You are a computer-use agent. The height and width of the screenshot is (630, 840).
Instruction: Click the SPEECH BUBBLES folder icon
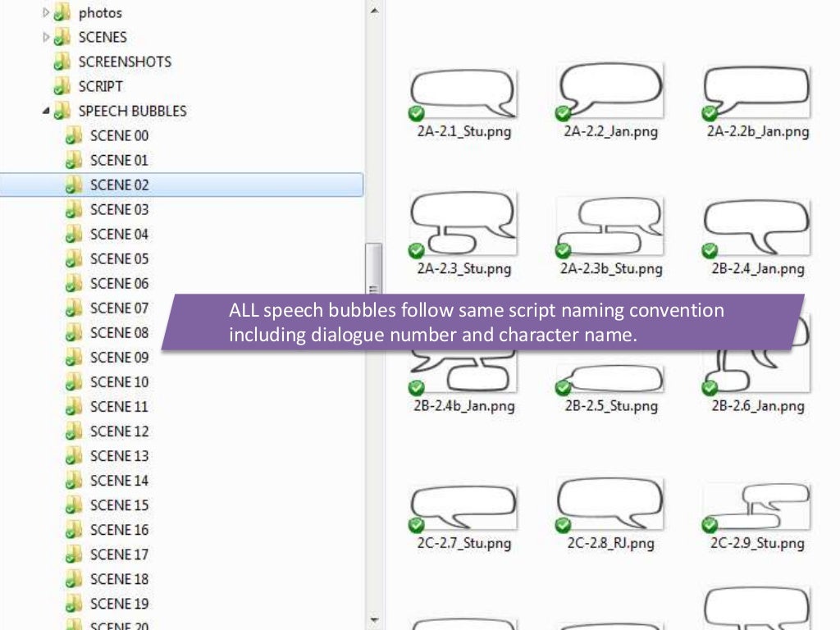pos(62,111)
